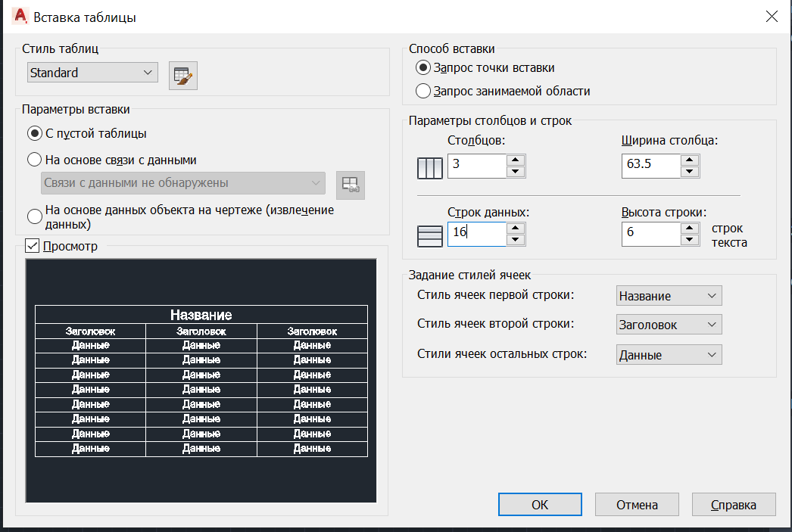
Task: Confirm with the ОК button
Action: point(540,504)
